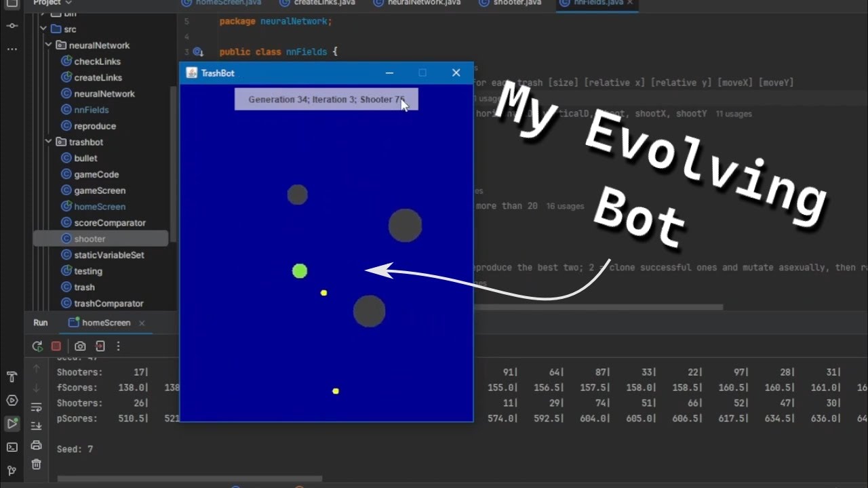This screenshot has height=488, width=868.
Task: Toggle the Run tool window icon
Action: pyautogui.click(x=12, y=424)
